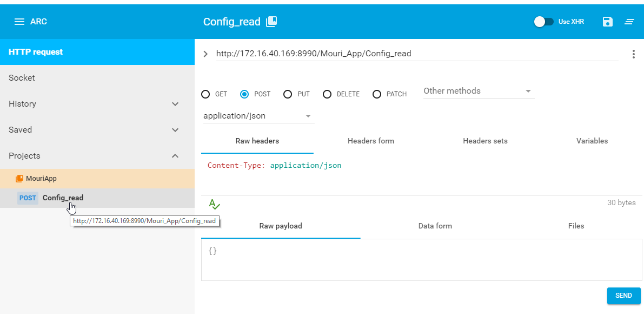Collapse the Projects section in sidebar
The height and width of the screenshot is (314, 644).
coord(175,156)
